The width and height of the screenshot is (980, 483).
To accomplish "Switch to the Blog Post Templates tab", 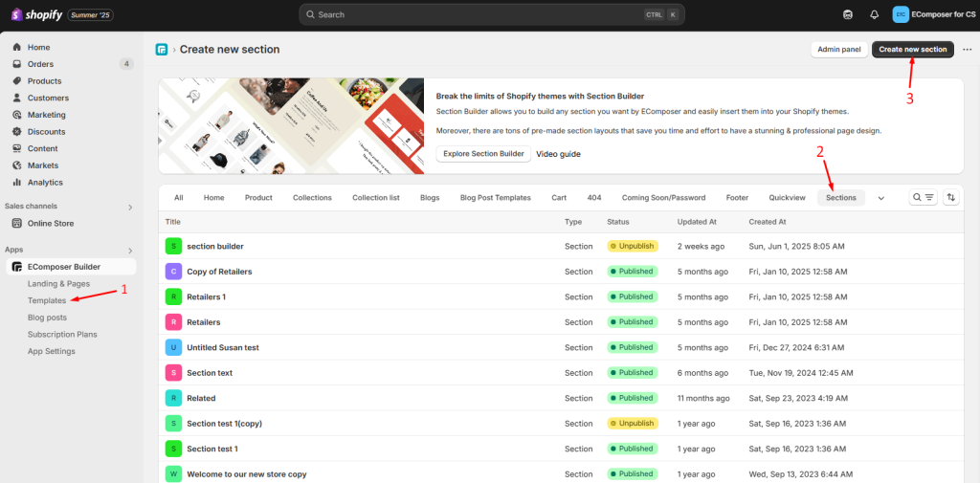I will (x=496, y=197).
